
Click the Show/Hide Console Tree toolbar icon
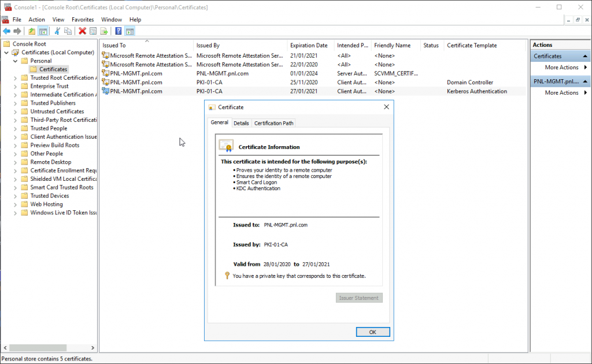43,31
